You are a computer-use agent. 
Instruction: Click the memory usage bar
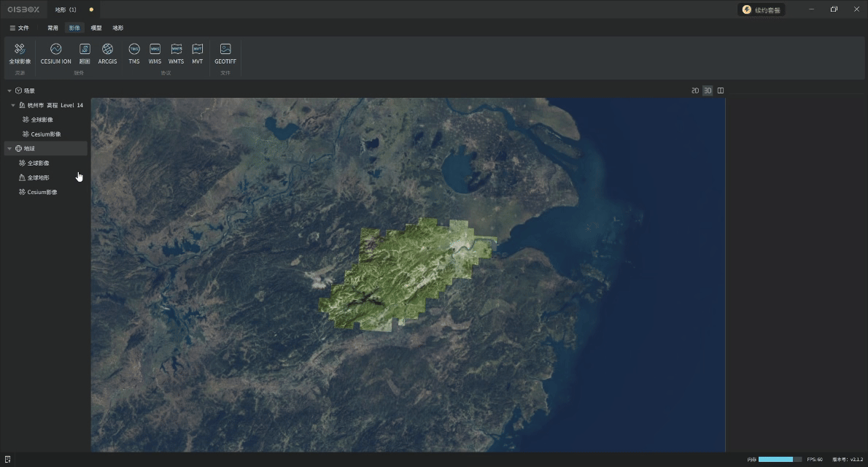coord(779,460)
